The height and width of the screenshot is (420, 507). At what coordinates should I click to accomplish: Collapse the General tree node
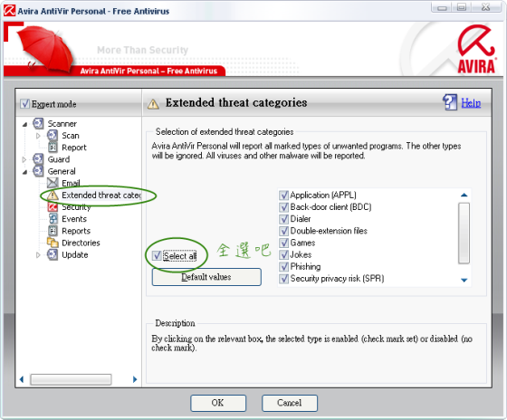pyautogui.click(x=24, y=172)
